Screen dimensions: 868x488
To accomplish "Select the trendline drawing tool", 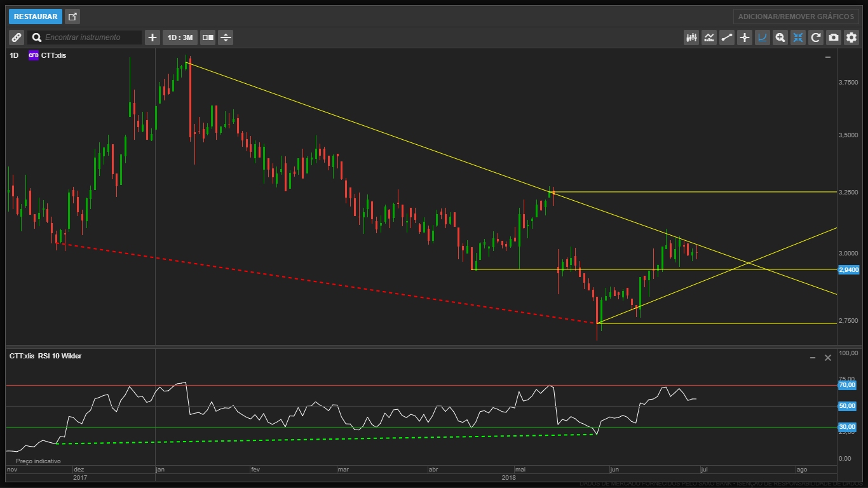I will pyautogui.click(x=727, y=37).
